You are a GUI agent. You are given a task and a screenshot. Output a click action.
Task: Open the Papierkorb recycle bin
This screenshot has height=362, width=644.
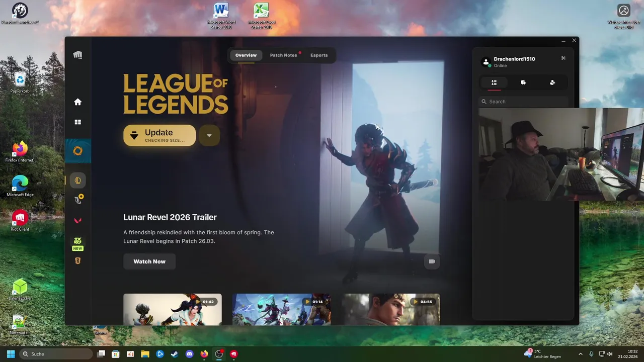20,82
